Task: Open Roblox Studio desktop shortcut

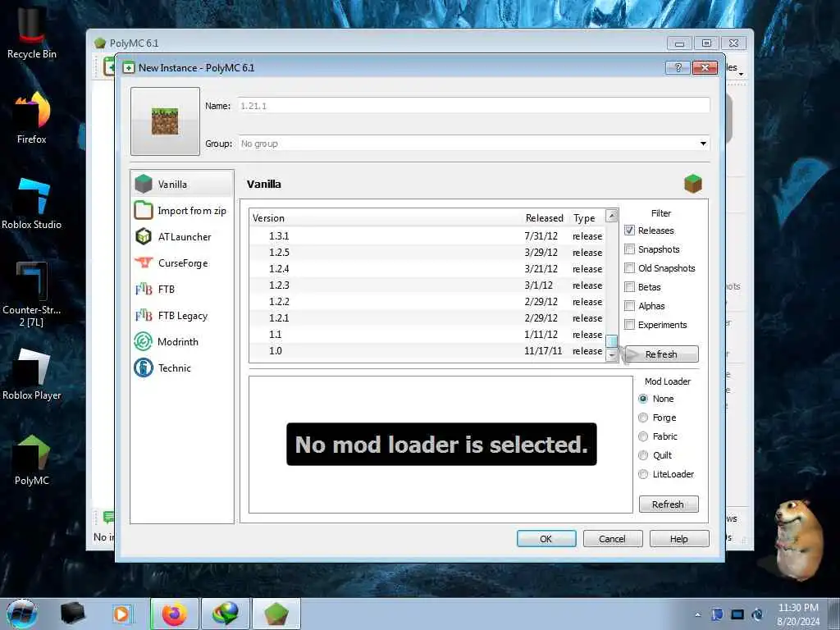Action: tap(32, 203)
